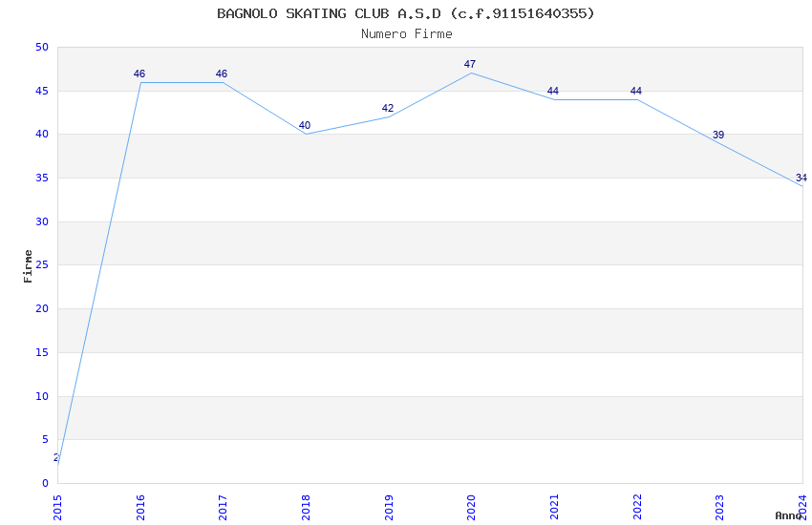Image resolution: width=812 pixels, height=525 pixels.
Task: Click the 2024 year label
Action: coord(802,508)
